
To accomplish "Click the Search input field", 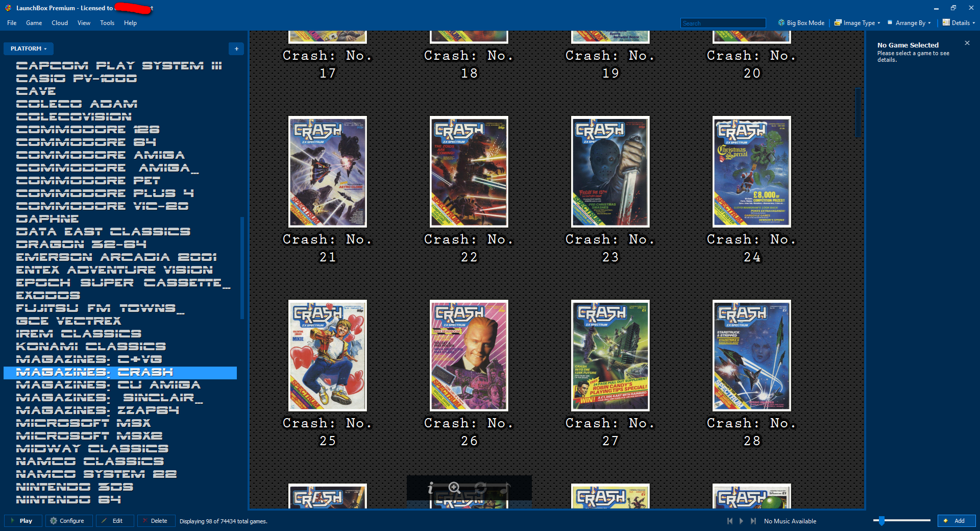I will (x=723, y=23).
